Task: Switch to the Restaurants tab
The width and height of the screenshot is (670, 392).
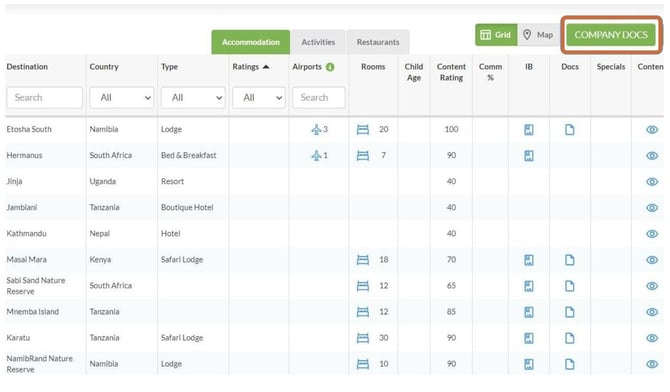Action: pos(378,42)
